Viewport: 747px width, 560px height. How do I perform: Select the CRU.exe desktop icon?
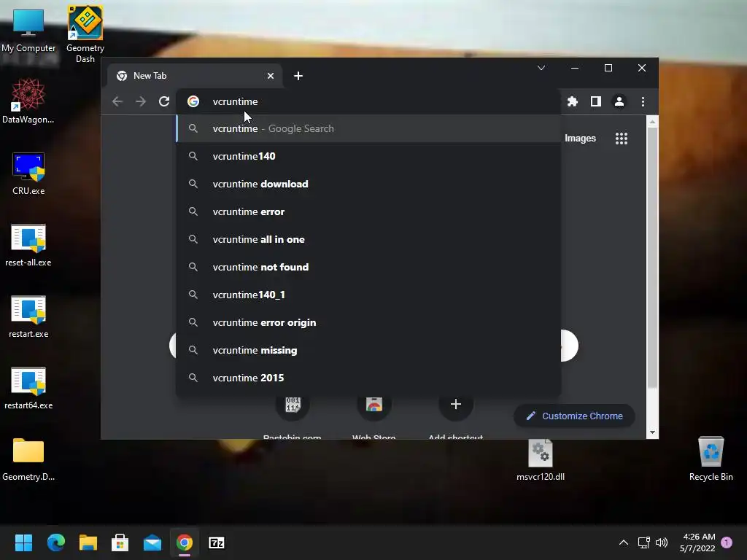tap(28, 174)
